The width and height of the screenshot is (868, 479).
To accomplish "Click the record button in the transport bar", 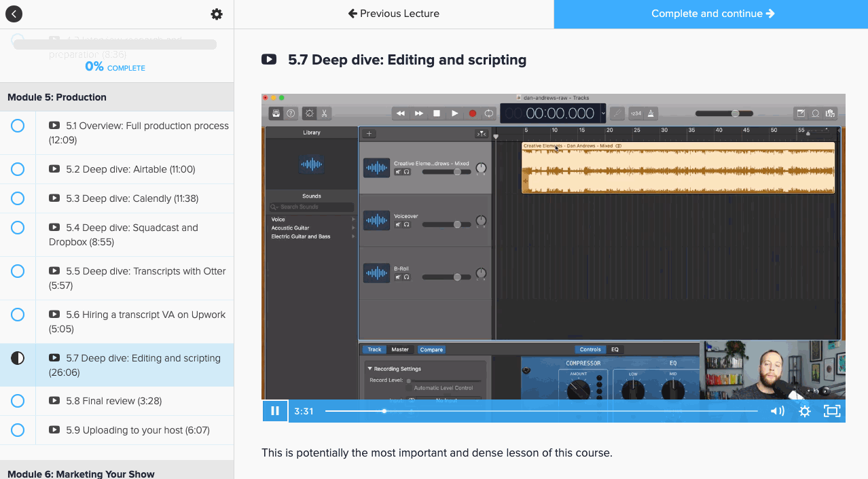I will click(473, 114).
